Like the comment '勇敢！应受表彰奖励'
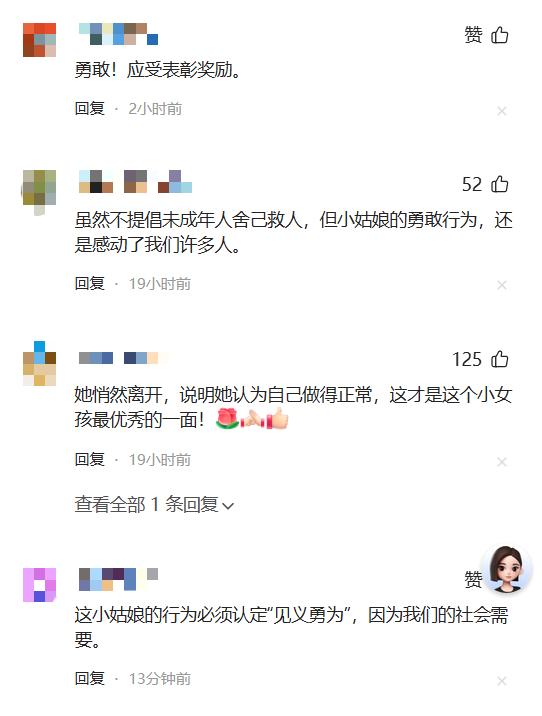542x716 pixels. coord(500,35)
